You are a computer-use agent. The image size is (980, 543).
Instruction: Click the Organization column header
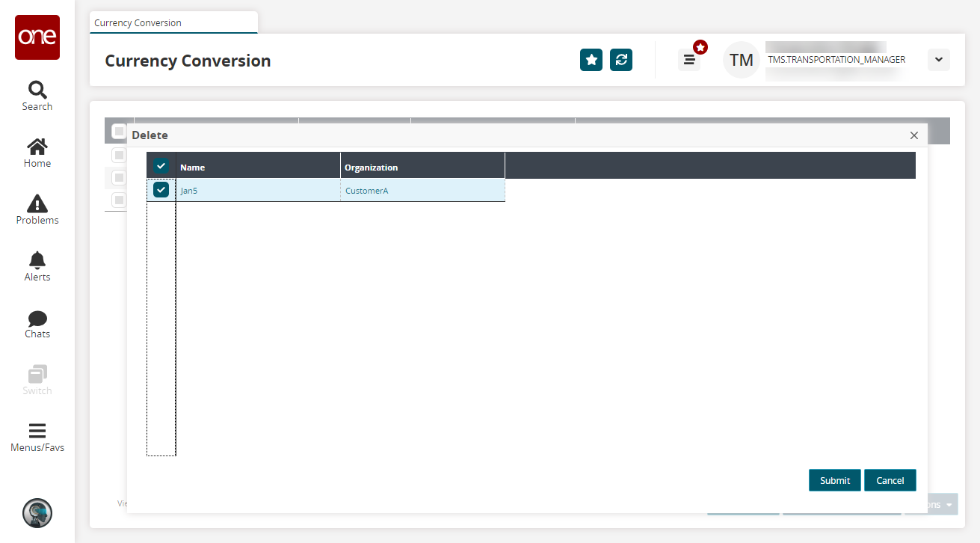(x=423, y=167)
